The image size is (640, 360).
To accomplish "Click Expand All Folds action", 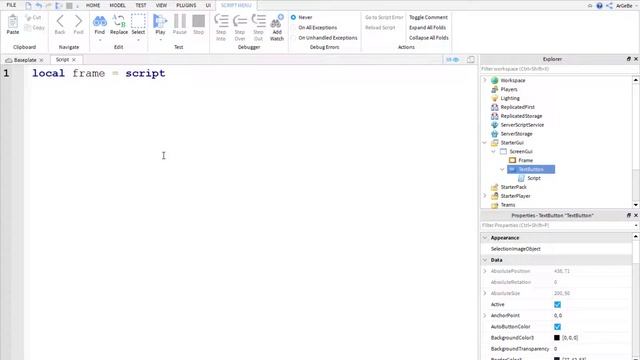I will coord(427,27).
